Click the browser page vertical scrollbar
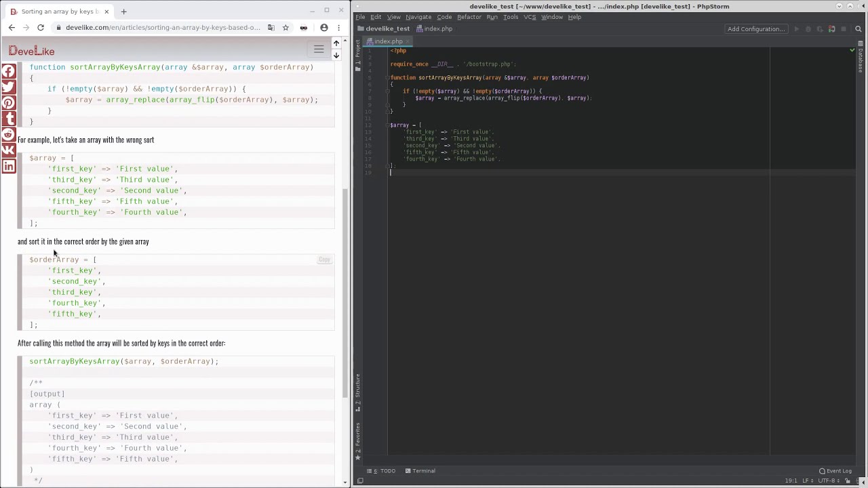Viewport: 868px width, 488px height. (345, 293)
